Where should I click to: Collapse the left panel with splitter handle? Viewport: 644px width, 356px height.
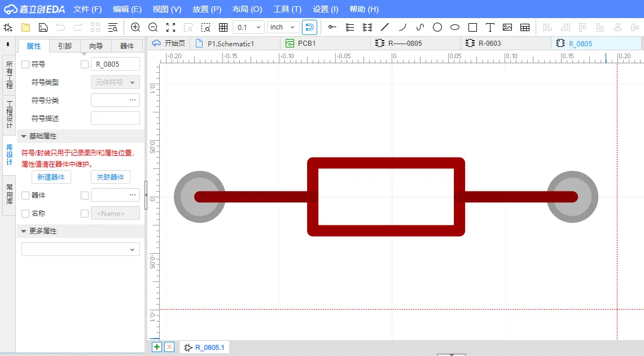tap(146, 196)
